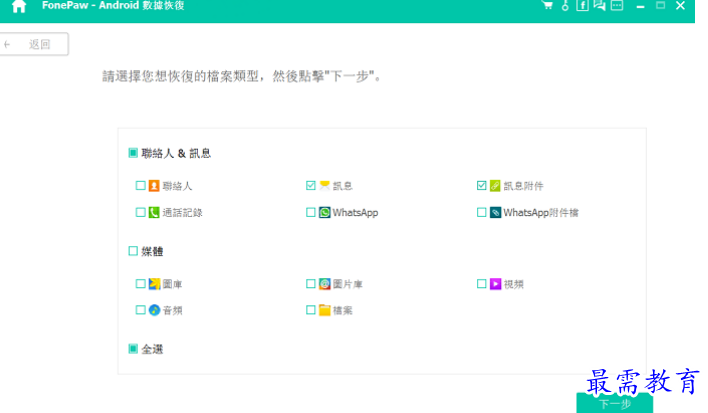Screen dimensions: 708x413
Task: Click the 下一步 next button
Action: (615, 403)
